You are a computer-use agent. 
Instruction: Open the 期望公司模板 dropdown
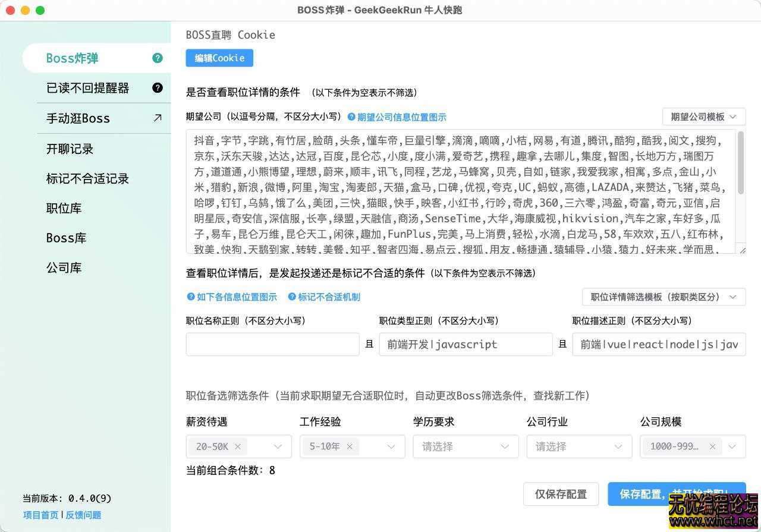tap(704, 117)
